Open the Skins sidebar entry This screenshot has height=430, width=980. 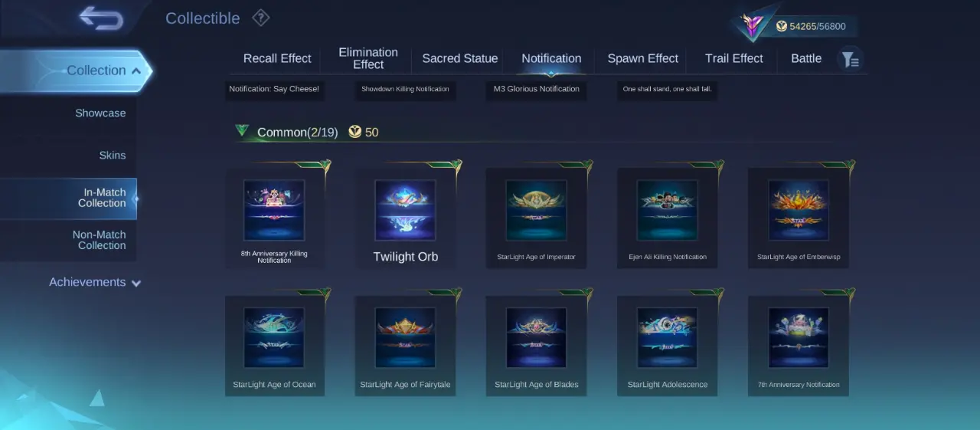pos(113,156)
